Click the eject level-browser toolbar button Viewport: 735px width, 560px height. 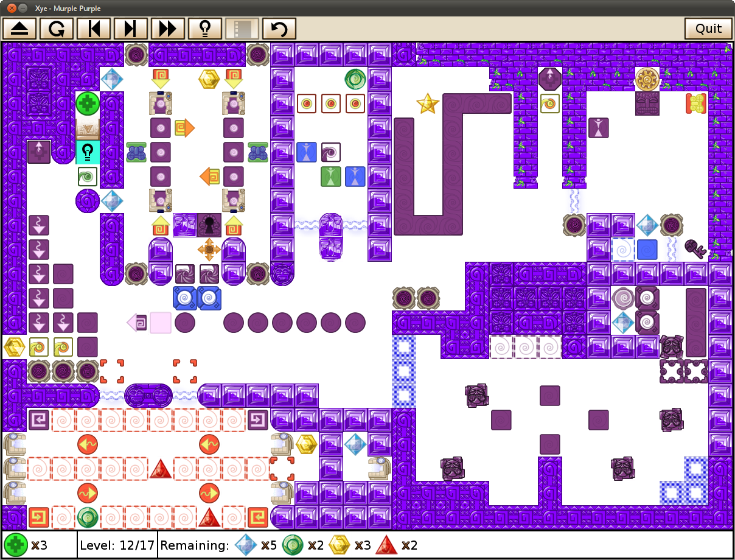click(20, 28)
